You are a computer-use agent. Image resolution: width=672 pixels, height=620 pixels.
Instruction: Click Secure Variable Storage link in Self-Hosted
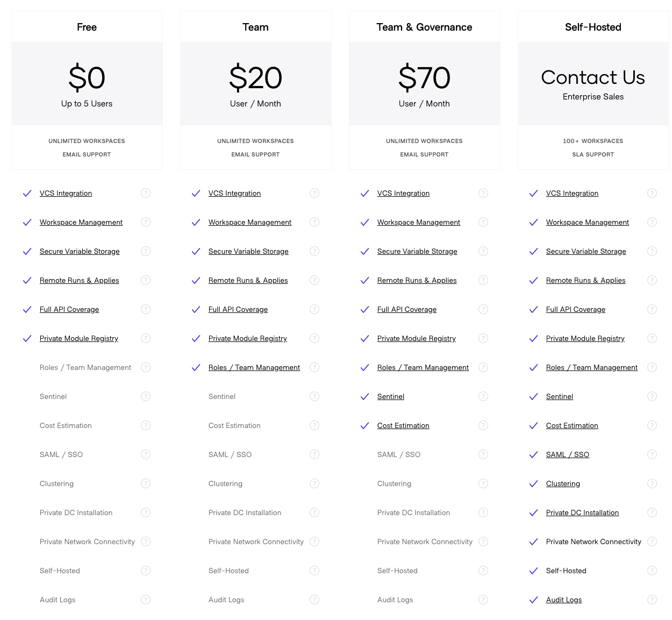coord(585,251)
